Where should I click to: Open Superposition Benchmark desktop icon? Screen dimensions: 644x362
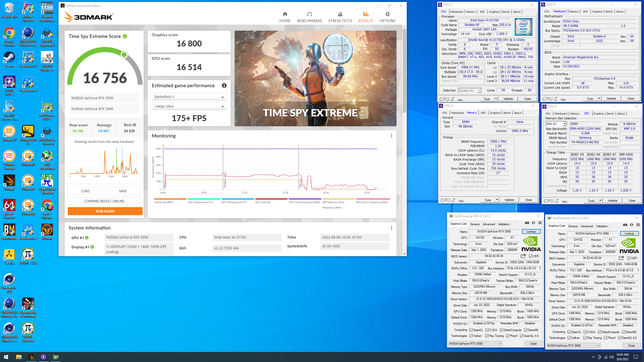(x=28, y=308)
